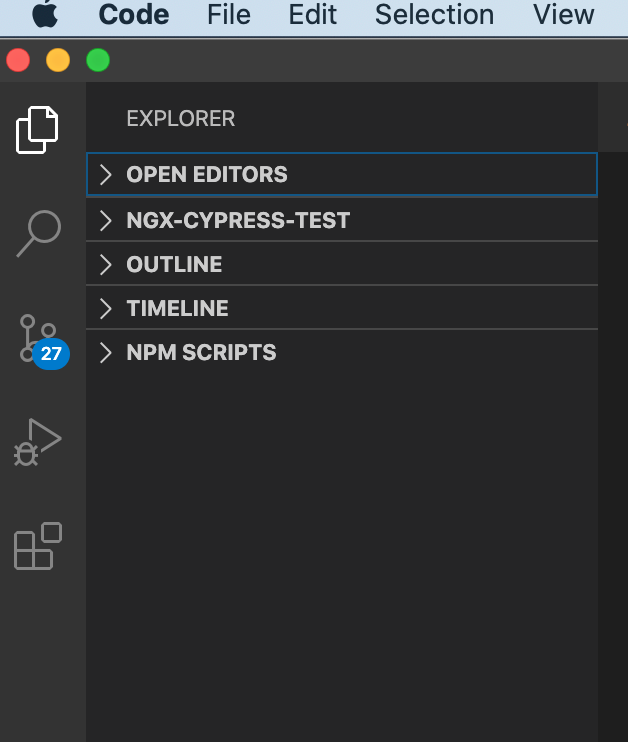628x742 pixels.
Task: Open the File menu
Action: tap(229, 15)
